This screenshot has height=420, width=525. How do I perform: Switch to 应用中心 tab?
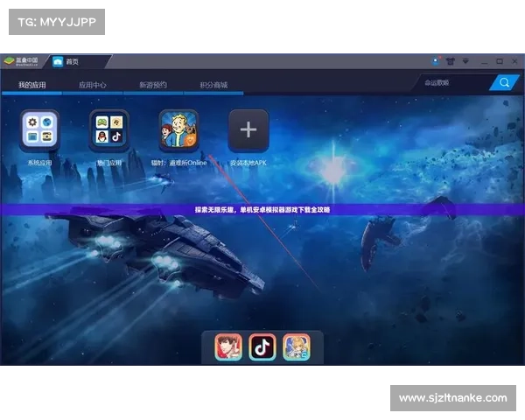click(93, 85)
